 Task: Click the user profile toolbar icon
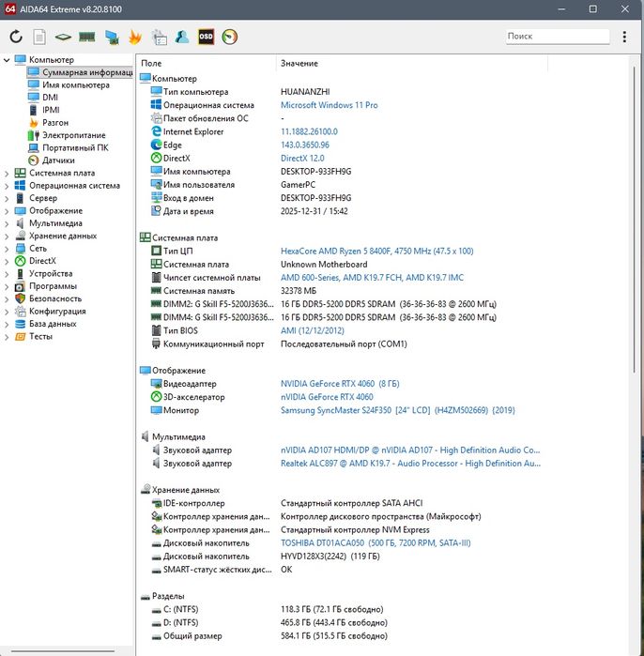coord(182,37)
